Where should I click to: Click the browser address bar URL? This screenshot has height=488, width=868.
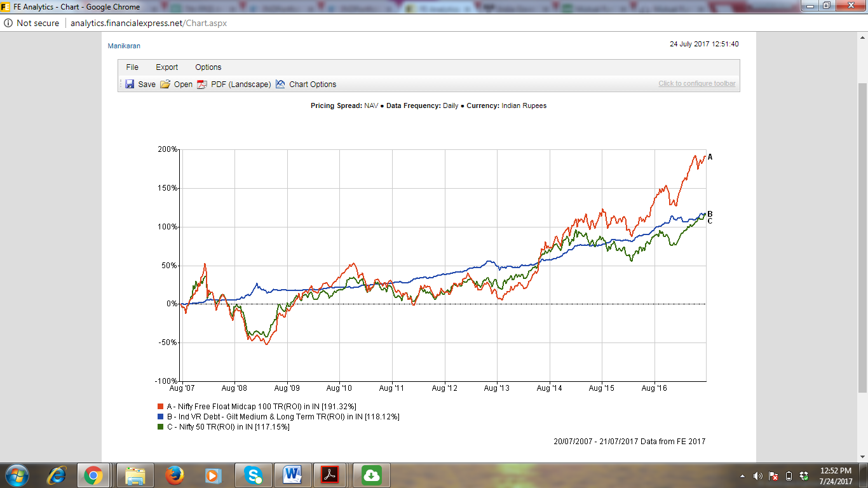point(149,23)
